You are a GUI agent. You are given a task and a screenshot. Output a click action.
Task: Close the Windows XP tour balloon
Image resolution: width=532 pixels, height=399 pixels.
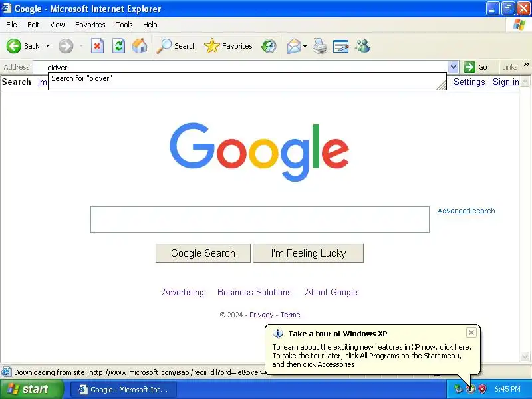(x=471, y=332)
